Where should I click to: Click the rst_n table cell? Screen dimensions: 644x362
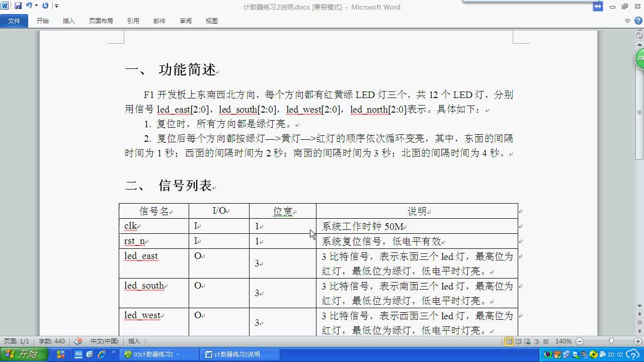pos(154,241)
